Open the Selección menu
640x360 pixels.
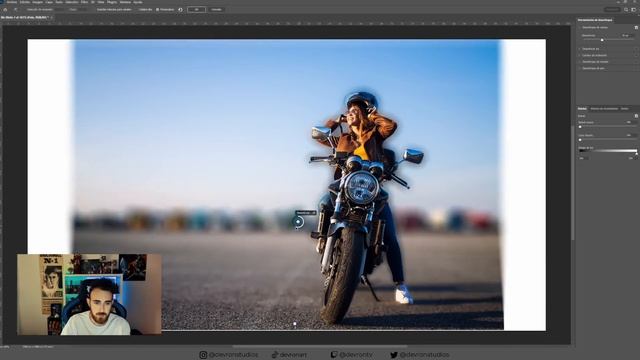[72, 2]
